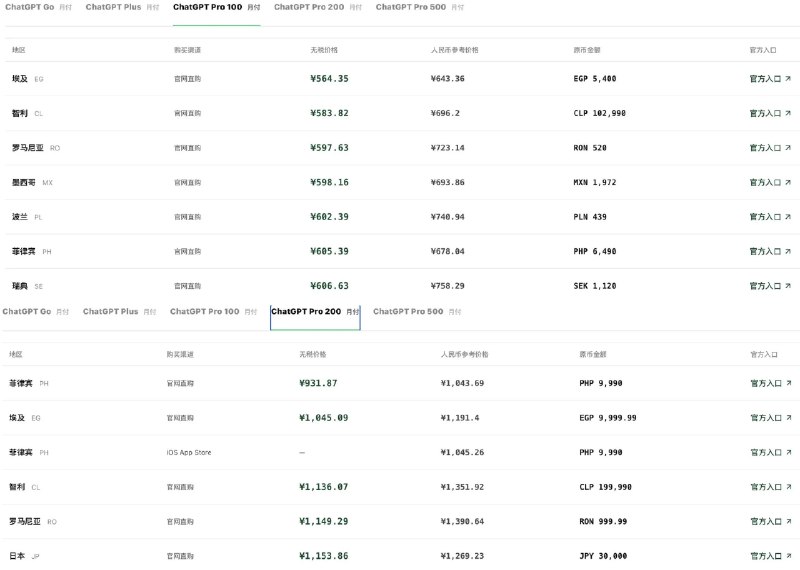The image size is (800, 570).
Task: Open 官方入口 link in the MXN 1,972 row
Action: [x=770, y=182]
